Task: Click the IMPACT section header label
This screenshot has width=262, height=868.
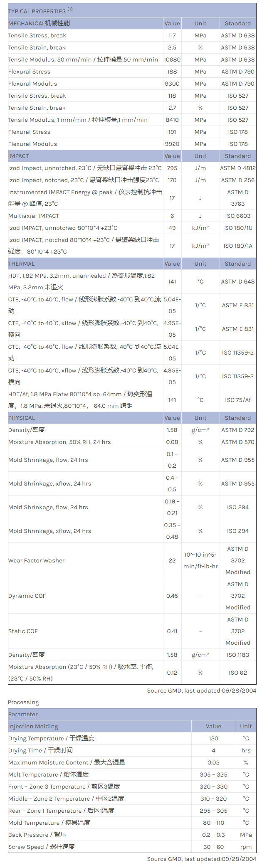Action: click(x=19, y=156)
